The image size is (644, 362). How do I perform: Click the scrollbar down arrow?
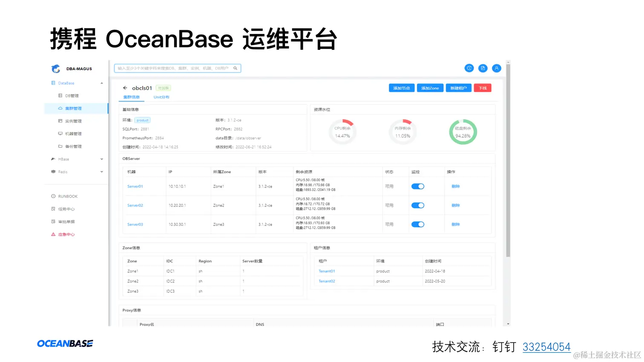pos(508,324)
